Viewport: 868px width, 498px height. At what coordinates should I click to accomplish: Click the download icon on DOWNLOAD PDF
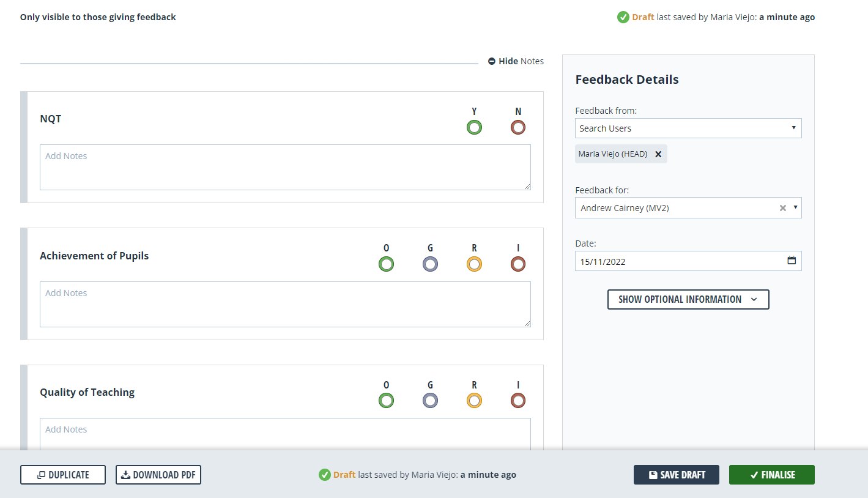pos(125,474)
